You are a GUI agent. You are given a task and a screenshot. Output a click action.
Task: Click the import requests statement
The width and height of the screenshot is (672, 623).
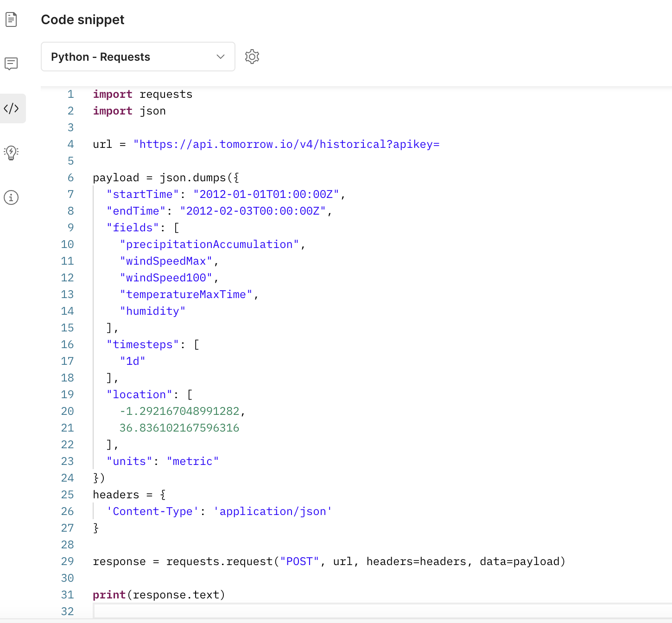[x=142, y=94]
